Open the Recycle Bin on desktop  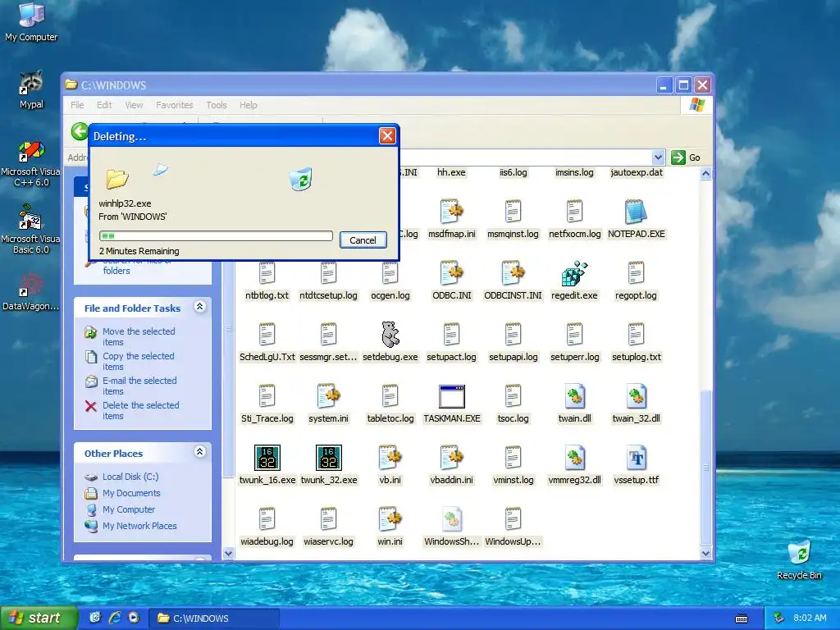[x=799, y=559]
